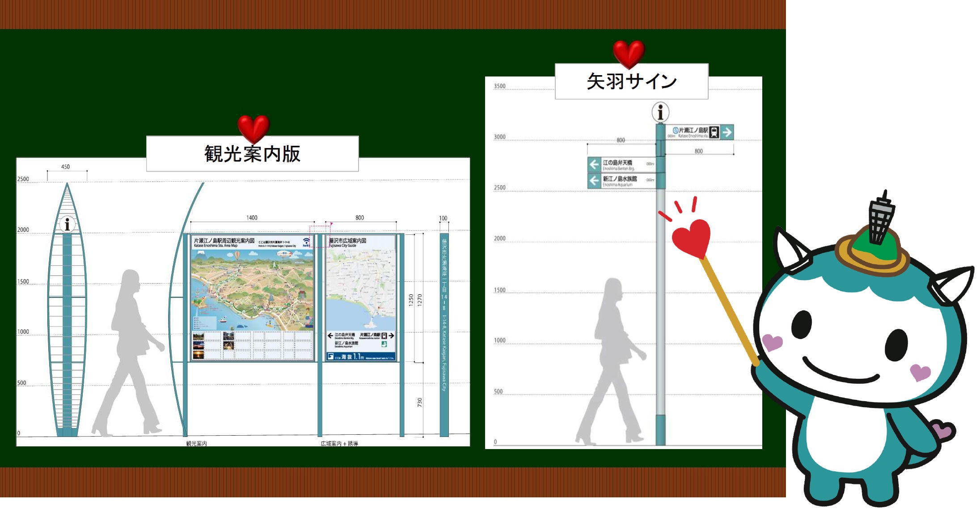
Task: Select the 矢羽サイン title label
Action: [631, 81]
